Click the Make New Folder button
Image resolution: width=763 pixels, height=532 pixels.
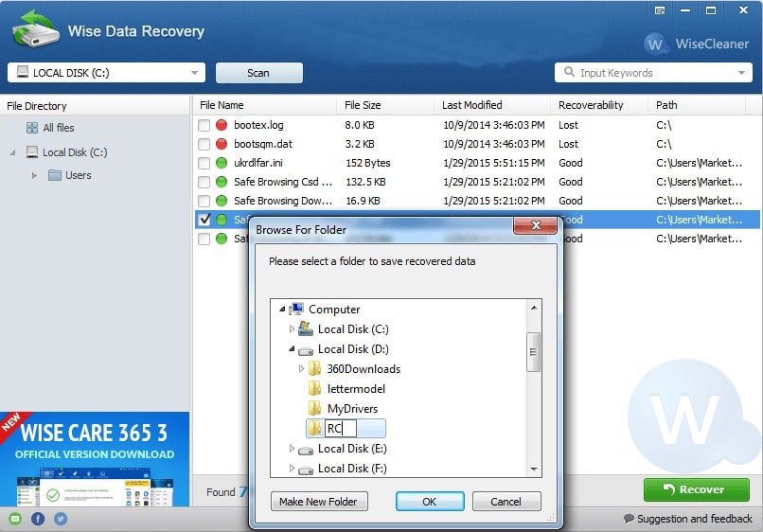point(319,502)
